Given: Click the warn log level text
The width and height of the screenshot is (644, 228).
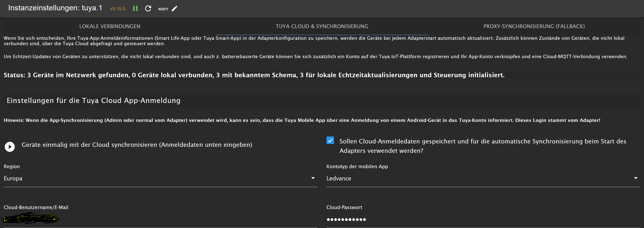Looking at the screenshot, I should click(x=163, y=9).
